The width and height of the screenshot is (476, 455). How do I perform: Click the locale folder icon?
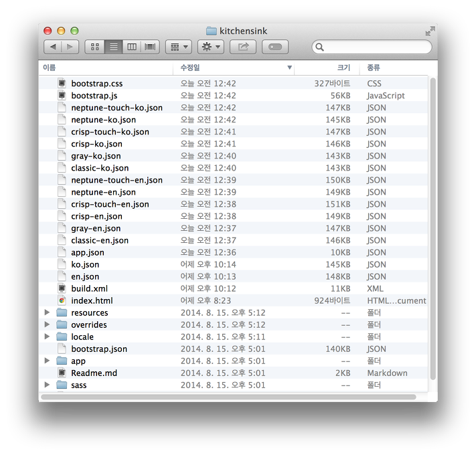coord(62,337)
